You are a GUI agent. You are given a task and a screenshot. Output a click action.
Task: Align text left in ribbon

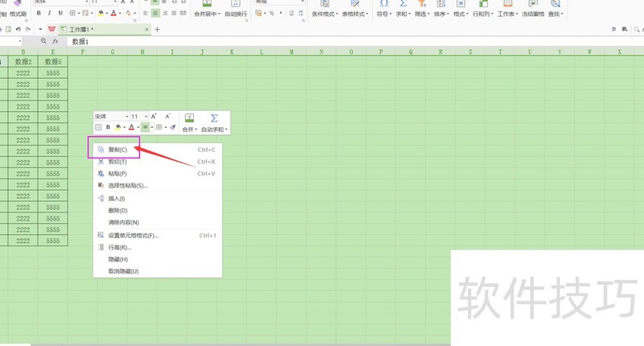(146, 13)
